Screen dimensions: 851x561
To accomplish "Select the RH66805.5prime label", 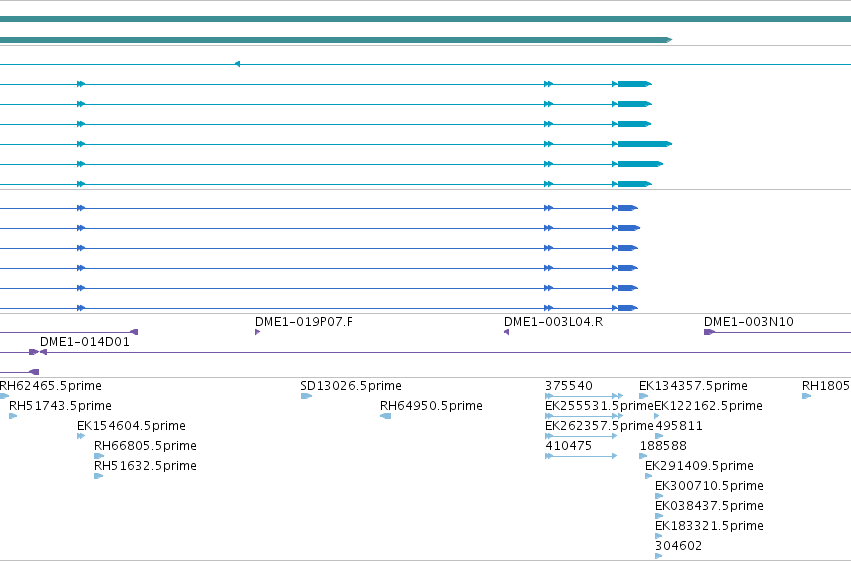I will point(145,446).
